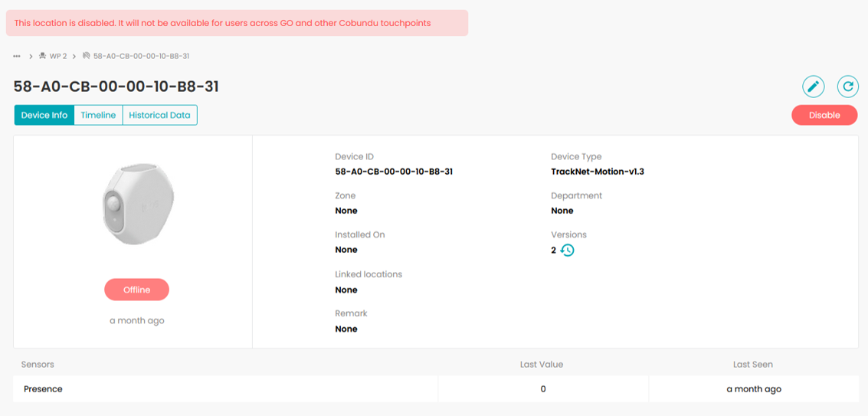Open the version history clock icon
Screen dimensions: 868x416
click(x=568, y=251)
